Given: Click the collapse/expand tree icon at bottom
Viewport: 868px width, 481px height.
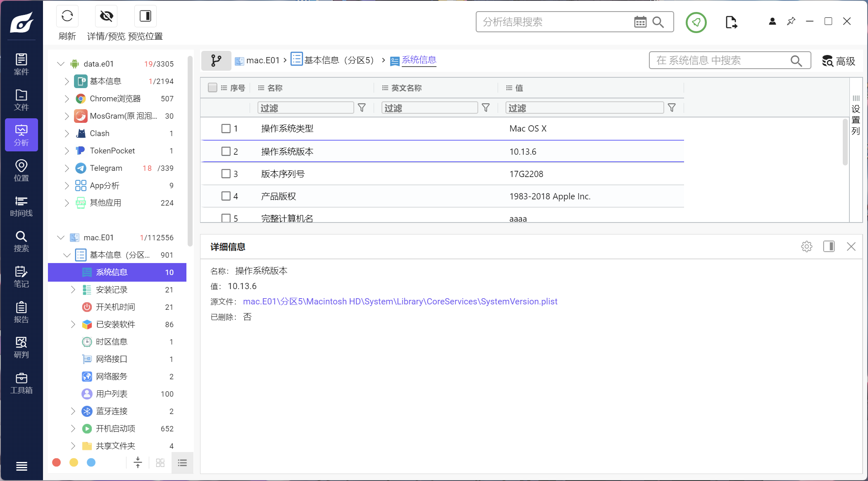Looking at the screenshot, I should (x=138, y=462).
